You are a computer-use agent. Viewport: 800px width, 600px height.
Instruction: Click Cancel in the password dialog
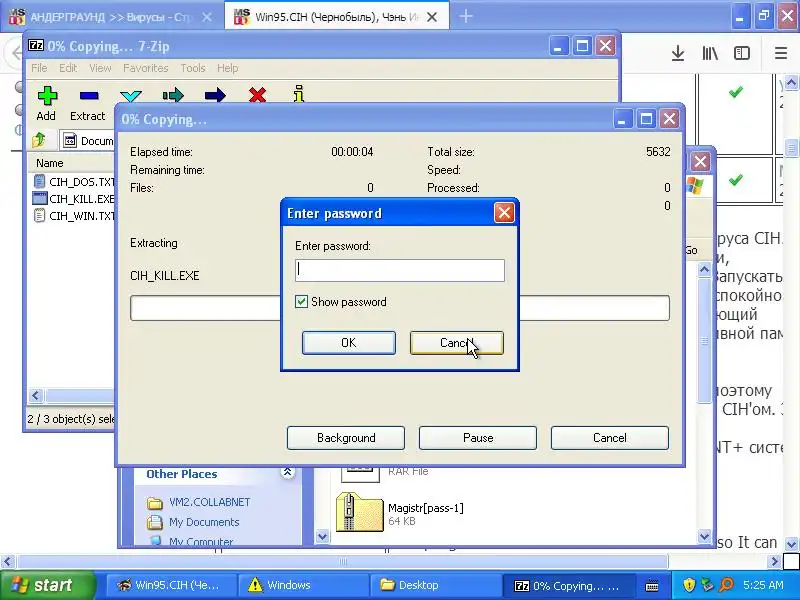[x=457, y=342]
